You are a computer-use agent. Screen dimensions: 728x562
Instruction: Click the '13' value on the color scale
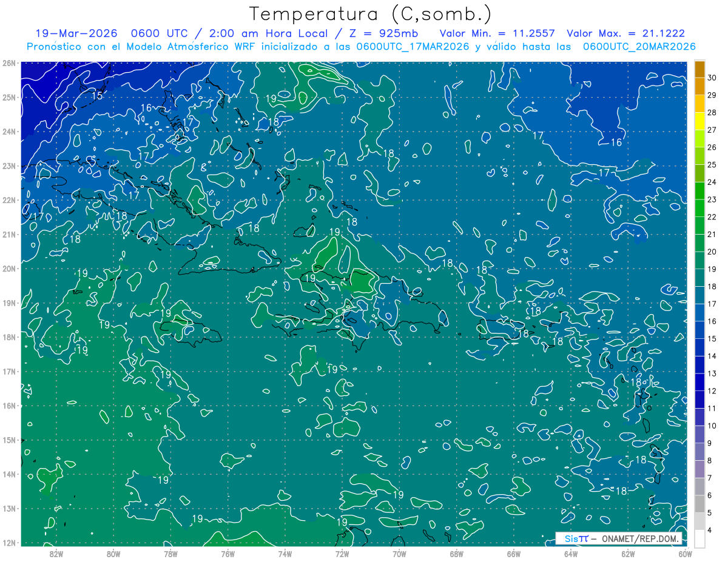(x=712, y=374)
